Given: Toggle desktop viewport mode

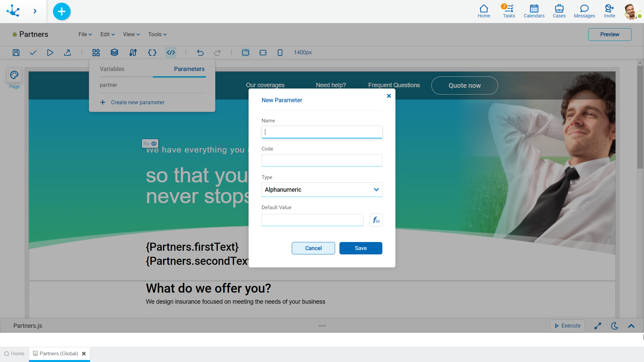Looking at the screenshot, I should pos(245,53).
